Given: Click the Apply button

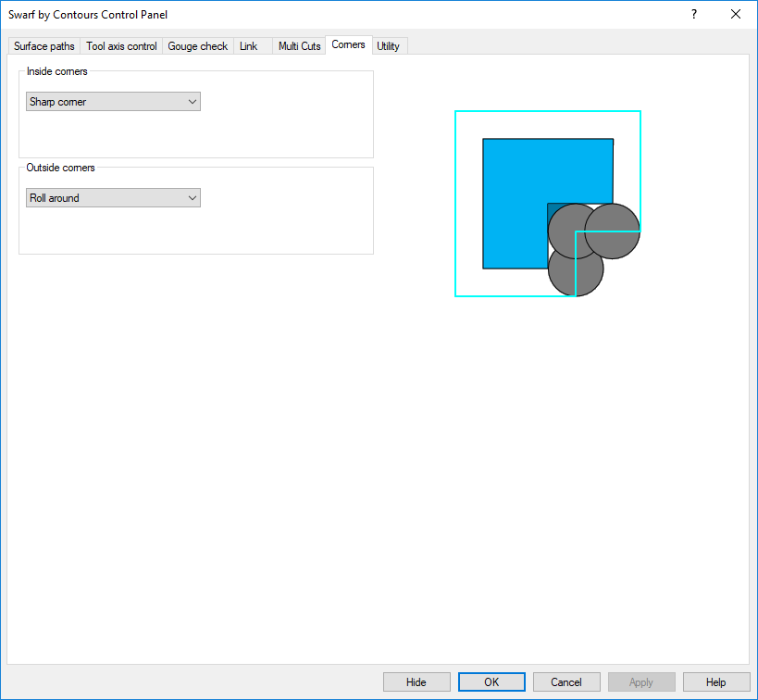Looking at the screenshot, I should pyautogui.click(x=641, y=682).
